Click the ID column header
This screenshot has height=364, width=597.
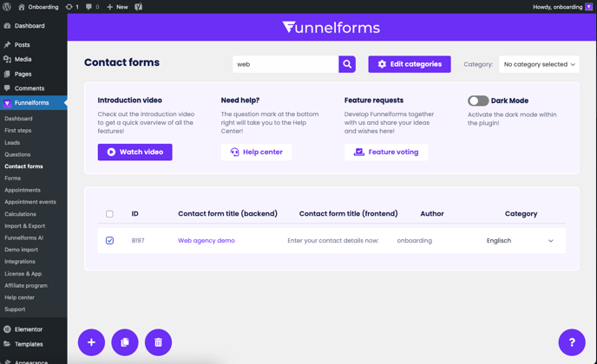click(134, 214)
